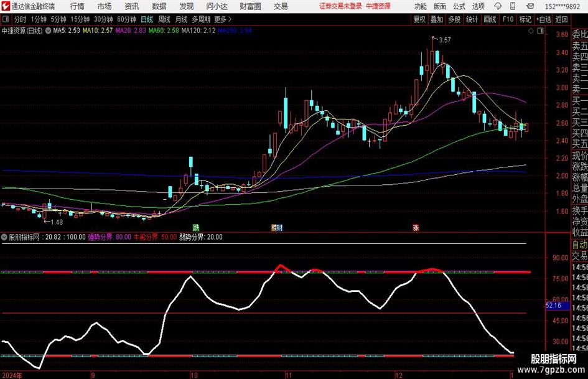Add stock via +自选 button
Image resolution: width=588 pixels, height=379 pixels.
[x=544, y=19]
